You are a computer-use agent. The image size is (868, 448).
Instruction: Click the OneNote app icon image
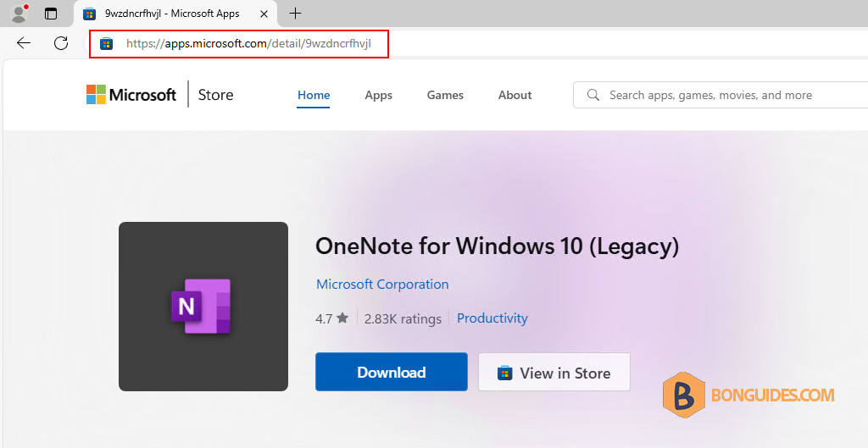[203, 307]
